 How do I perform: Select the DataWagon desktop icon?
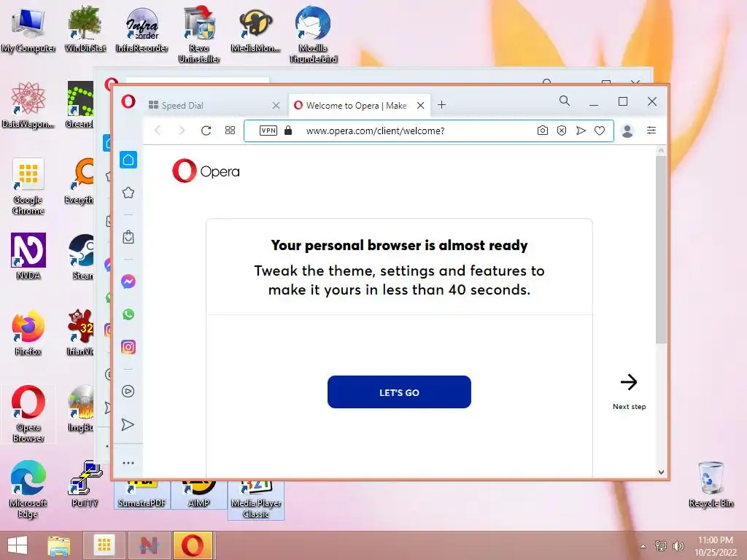click(x=28, y=105)
